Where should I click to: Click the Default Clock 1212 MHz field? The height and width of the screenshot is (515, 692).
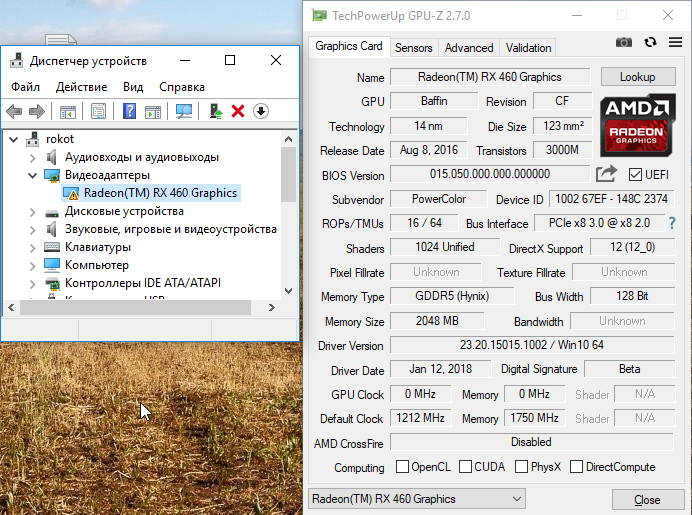click(x=421, y=417)
